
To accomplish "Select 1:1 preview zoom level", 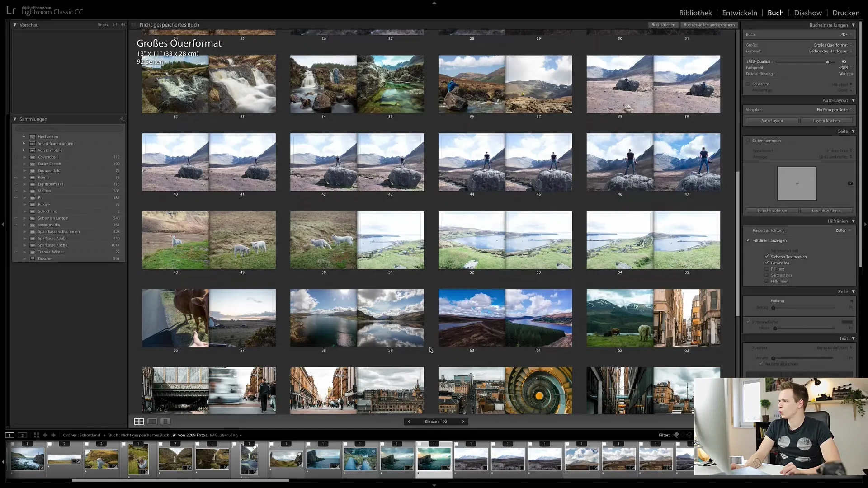I will (x=115, y=25).
